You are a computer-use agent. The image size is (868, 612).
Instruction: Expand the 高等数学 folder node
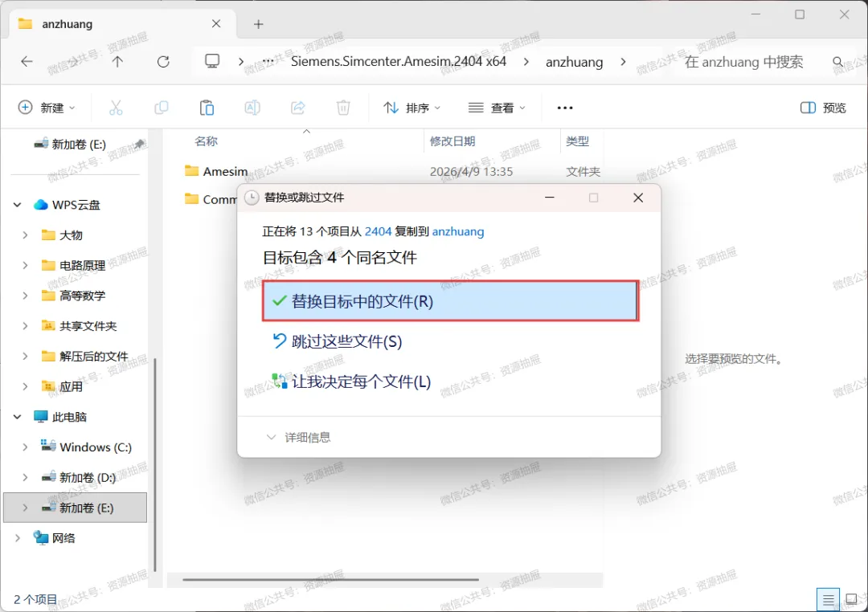pos(25,296)
